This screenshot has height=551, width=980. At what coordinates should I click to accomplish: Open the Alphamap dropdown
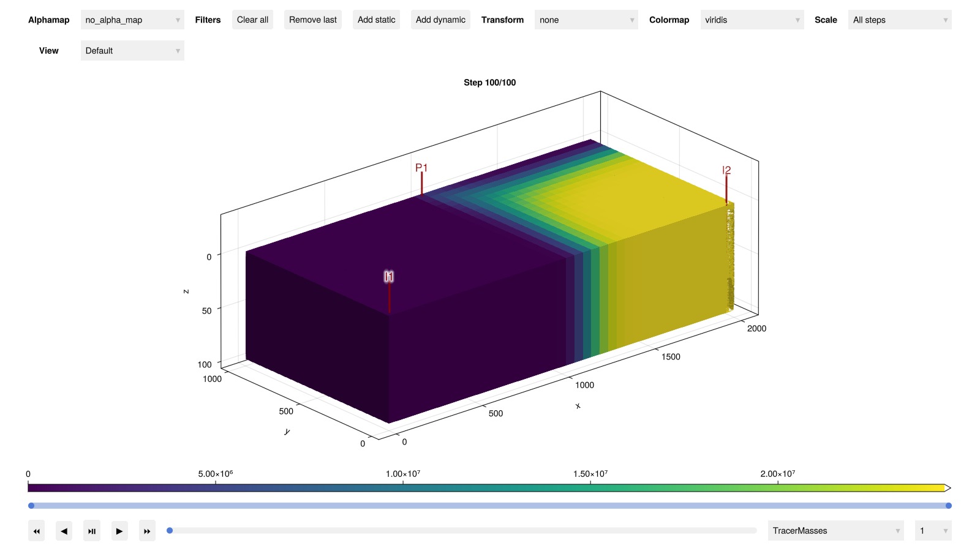pos(132,20)
